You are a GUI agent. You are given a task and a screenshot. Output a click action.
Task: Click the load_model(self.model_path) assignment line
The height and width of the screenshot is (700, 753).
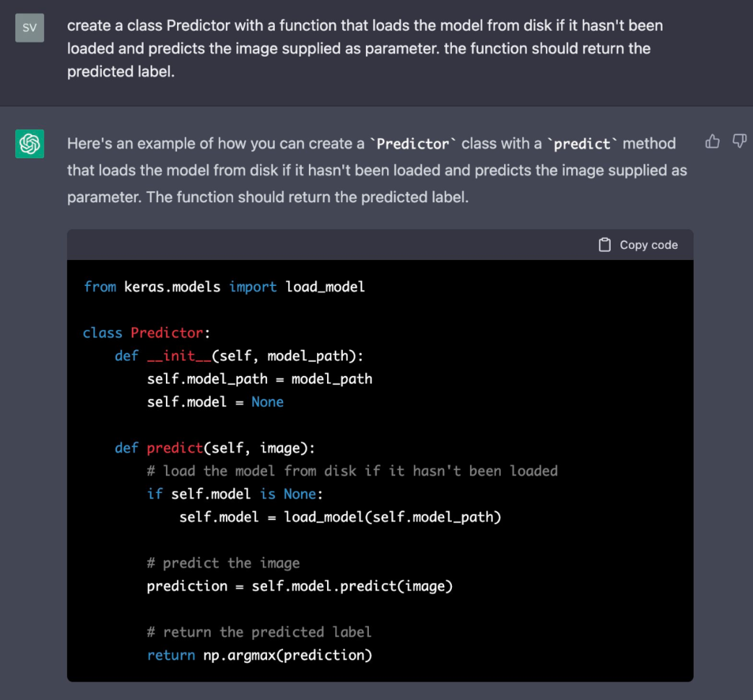[340, 517]
